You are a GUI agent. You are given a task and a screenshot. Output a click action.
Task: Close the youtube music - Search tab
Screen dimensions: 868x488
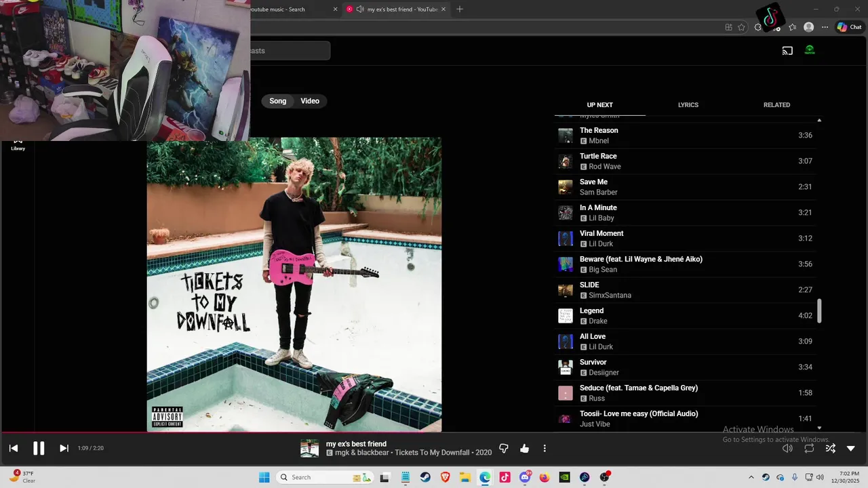[335, 9]
